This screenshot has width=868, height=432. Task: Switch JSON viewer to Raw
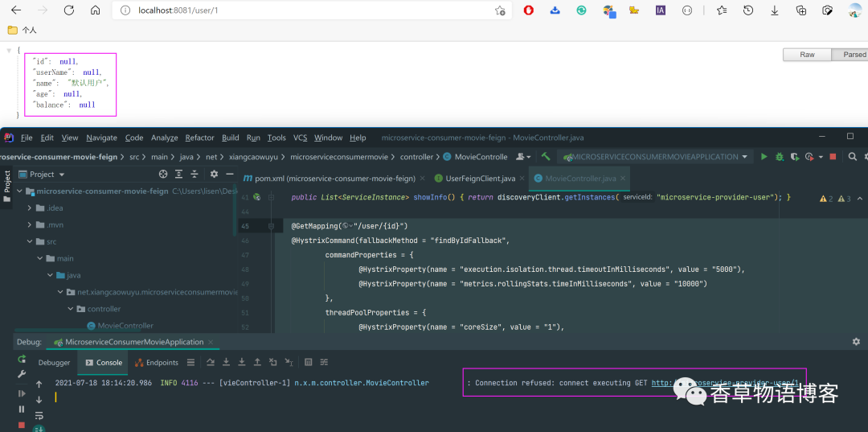807,54
